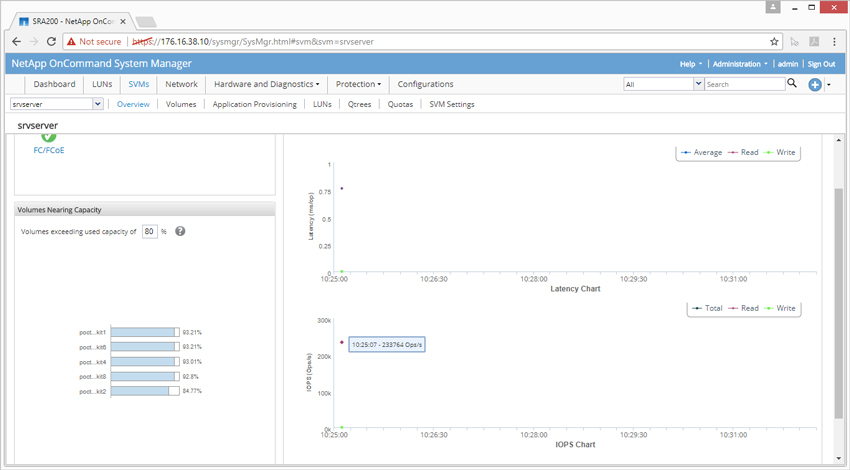
Task: Open the Volumes sub-tab
Action: pyautogui.click(x=181, y=104)
